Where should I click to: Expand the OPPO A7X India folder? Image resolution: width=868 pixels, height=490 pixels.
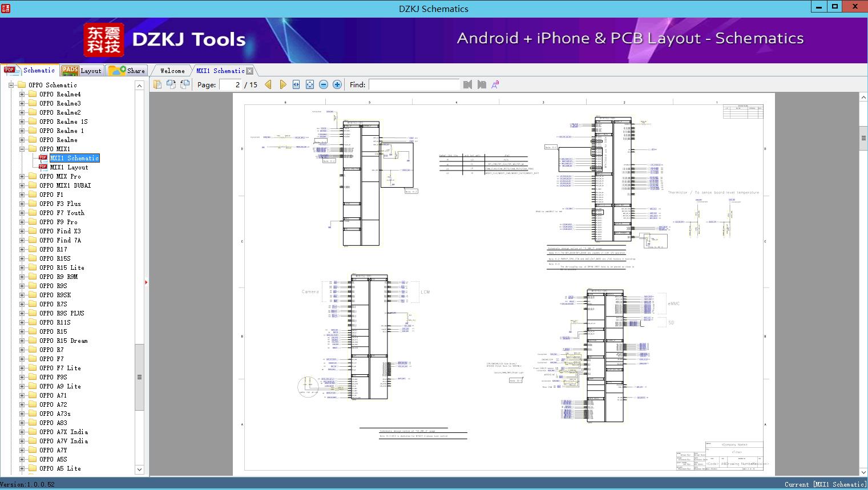[22, 432]
